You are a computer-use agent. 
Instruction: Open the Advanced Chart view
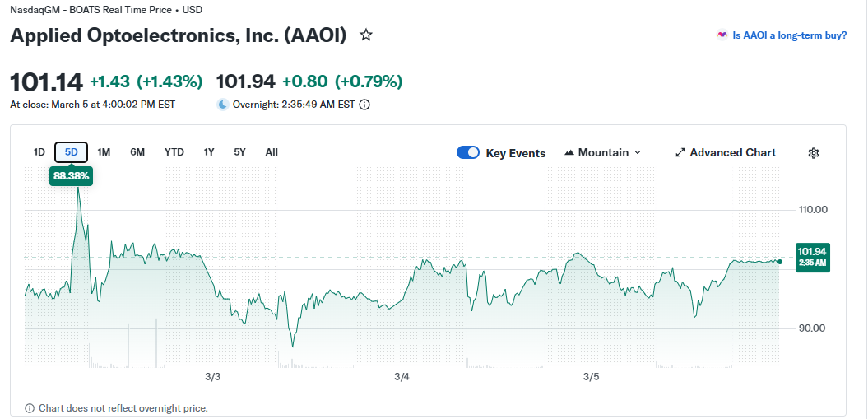[x=732, y=153]
